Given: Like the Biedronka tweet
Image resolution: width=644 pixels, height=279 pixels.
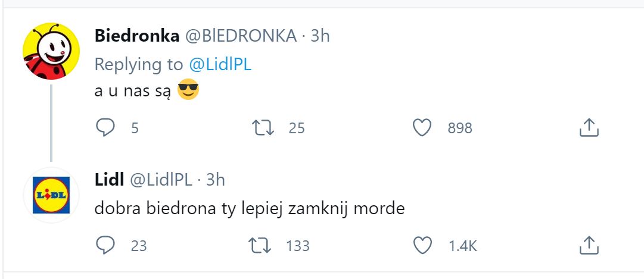Looking at the screenshot, I should click(x=422, y=127).
